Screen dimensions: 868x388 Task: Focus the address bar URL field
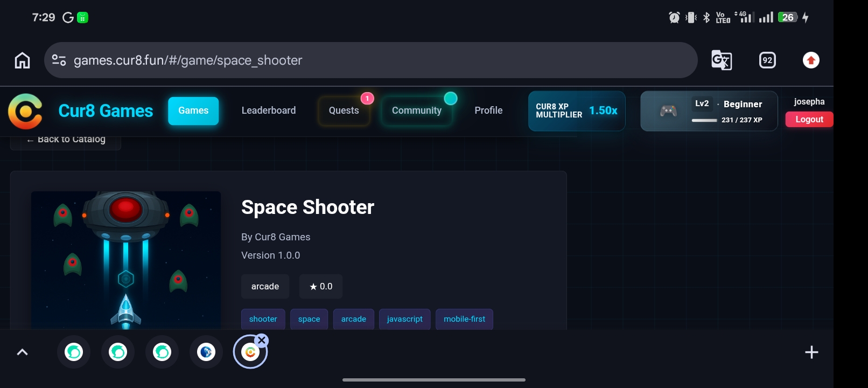point(371,60)
